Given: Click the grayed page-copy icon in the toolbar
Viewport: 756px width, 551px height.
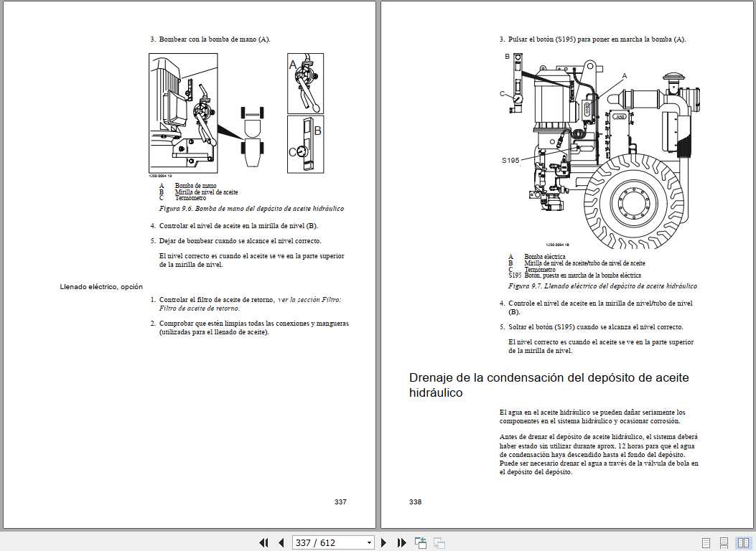Looking at the screenshot, I should (x=438, y=542).
